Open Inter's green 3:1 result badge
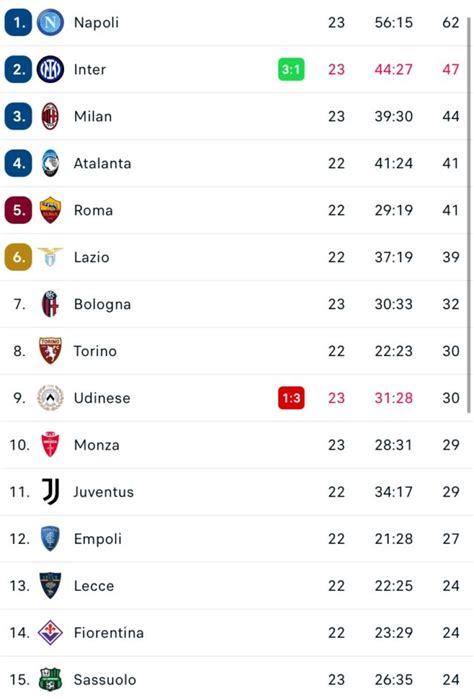 (291, 70)
